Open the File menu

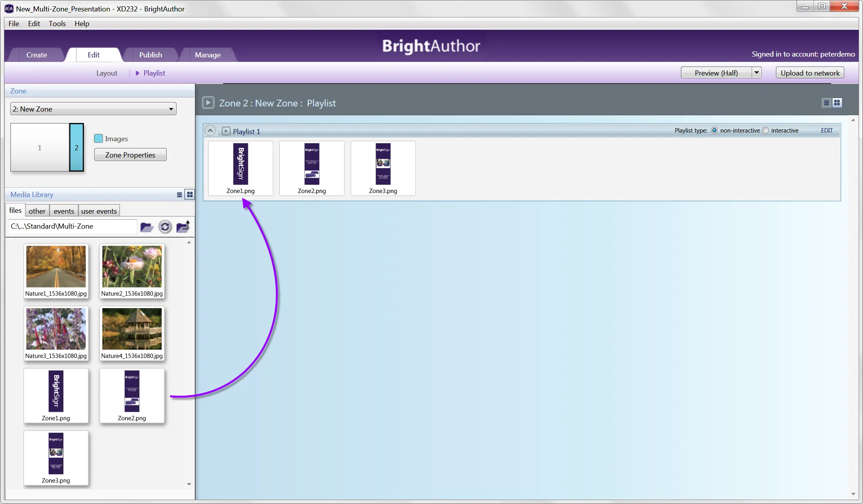tap(14, 24)
